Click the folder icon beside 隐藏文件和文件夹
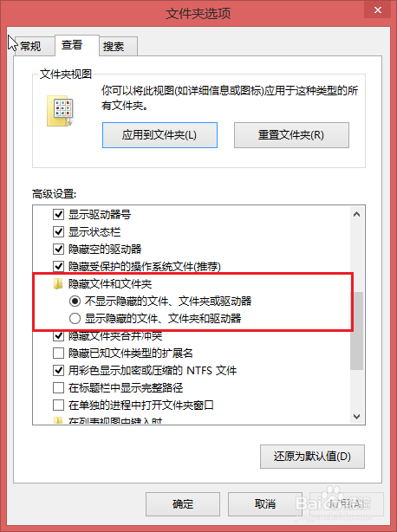The width and height of the screenshot is (397, 532). pos(58,284)
